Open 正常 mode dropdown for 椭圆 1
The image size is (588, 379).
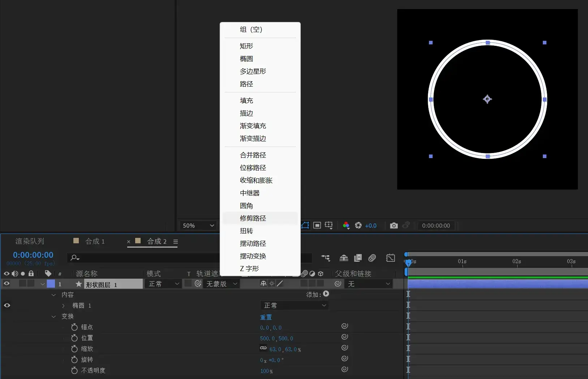pyautogui.click(x=295, y=305)
